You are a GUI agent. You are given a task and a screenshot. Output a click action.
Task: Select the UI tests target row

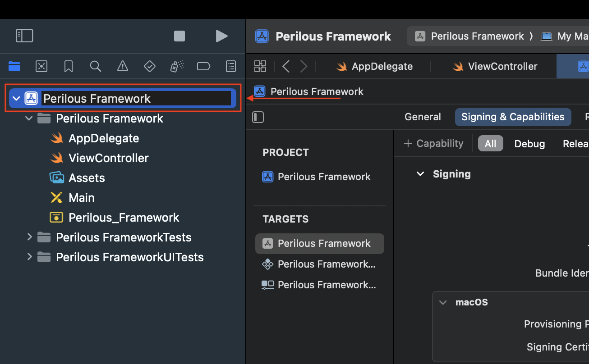click(x=320, y=285)
